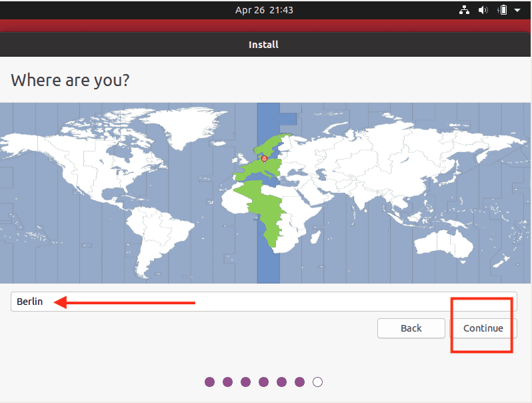The height and width of the screenshot is (403, 532).
Task: Click the fourth progress dot
Action: click(x=263, y=382)
